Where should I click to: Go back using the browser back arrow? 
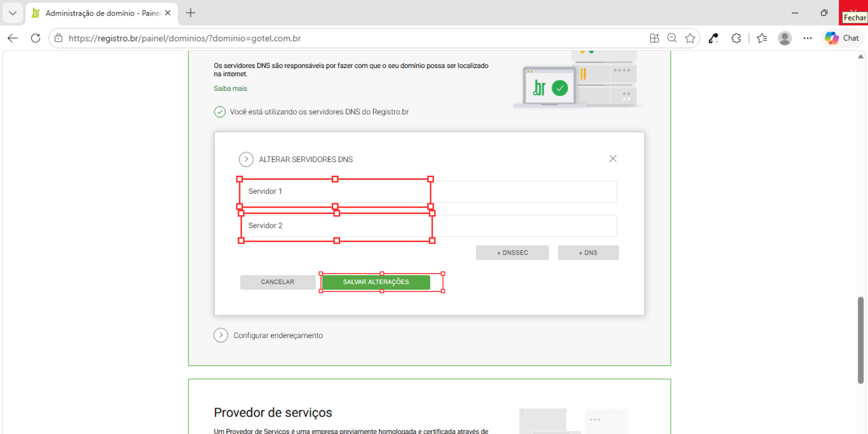click(x=12, y=38)
